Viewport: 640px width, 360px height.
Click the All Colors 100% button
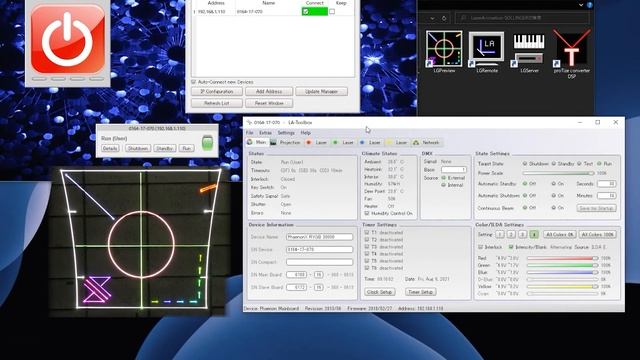(x=598, y=235)
